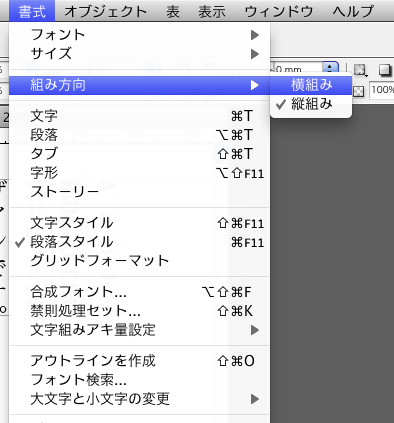Viewport: 394px width, 423px height.
Task: Open 禁則処理セット... dialog
Action: tap(139, 311)
